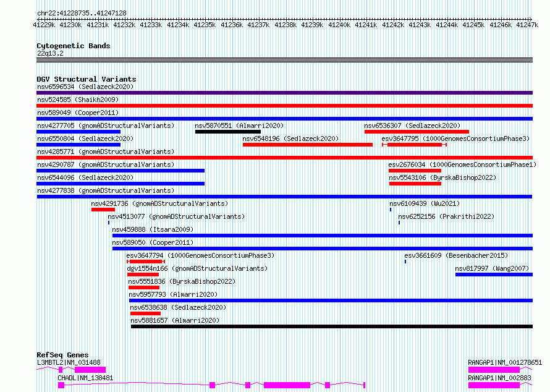Select the gray 22q13.2 cytogenetic band bar
The image size is (550, 392).
pos(284,60)
